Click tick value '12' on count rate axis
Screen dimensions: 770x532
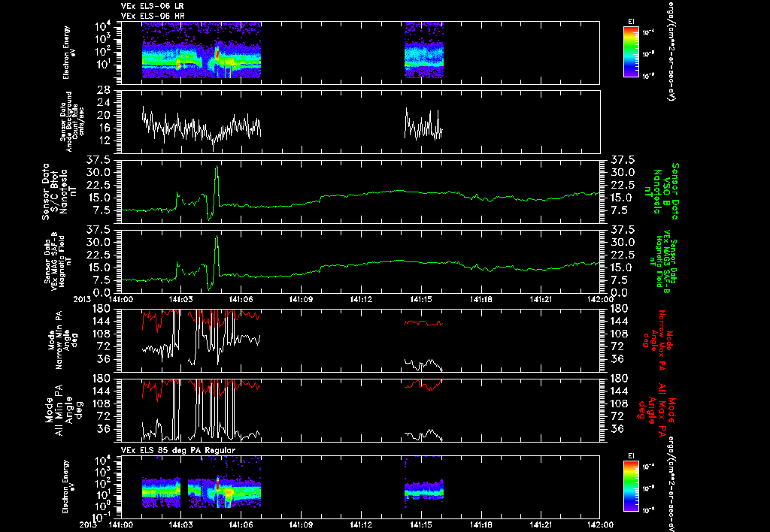(103, 141)
